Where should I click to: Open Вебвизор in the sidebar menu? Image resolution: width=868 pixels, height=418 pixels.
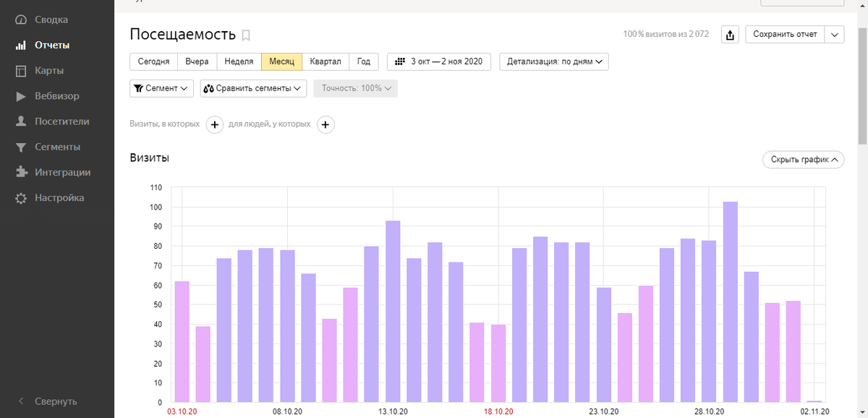pyautogui.click(x=57, y=96)
